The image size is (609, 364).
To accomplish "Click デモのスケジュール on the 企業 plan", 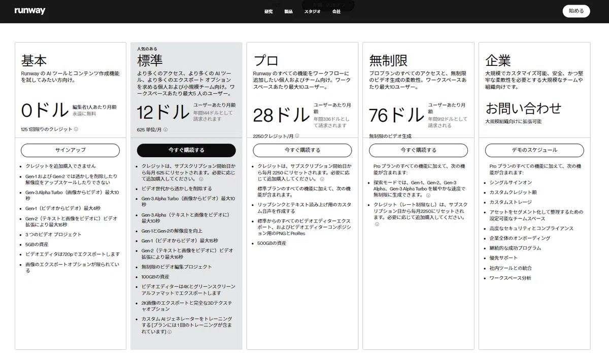I will pyautogui.click(x=534, y=150).
